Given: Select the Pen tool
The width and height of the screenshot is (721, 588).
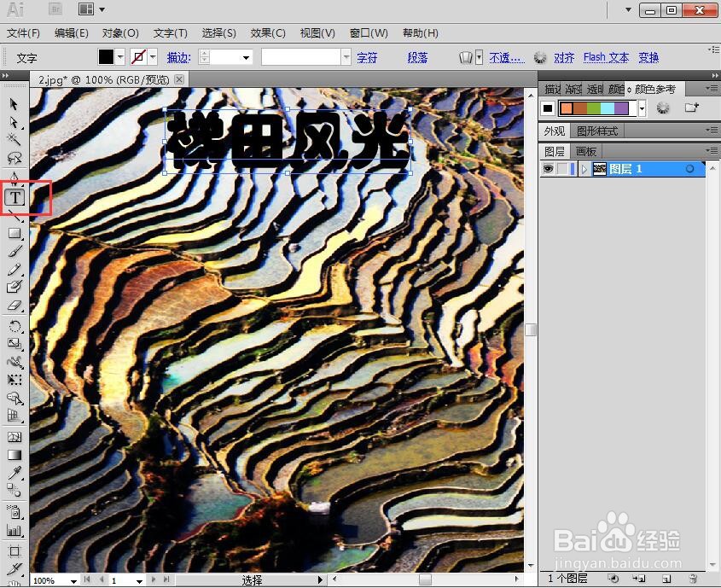Looking at the screenshot, I should pos(14,178).
